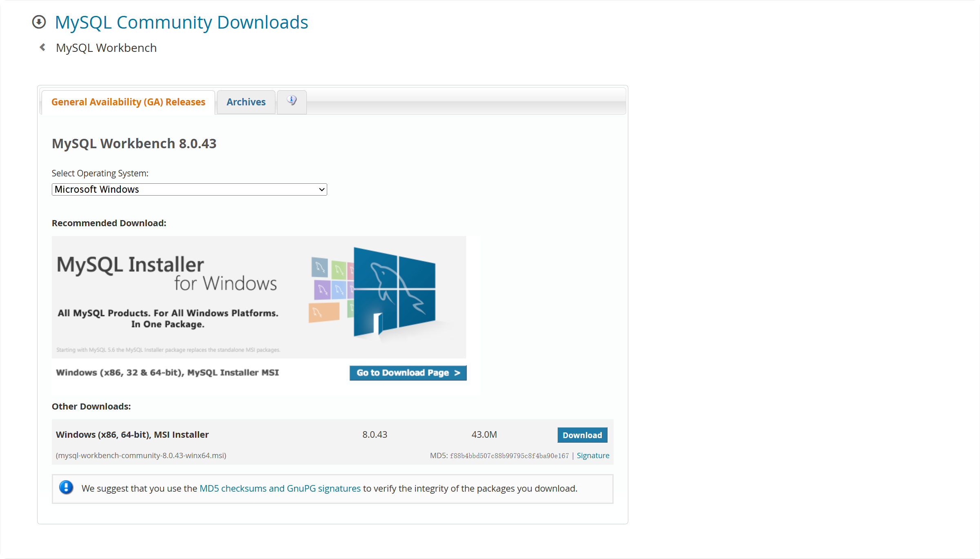This screenshot has height=559, width=980.
Task: Click the grey-blue dolphin tile in banner
Action: click(319, 267)
